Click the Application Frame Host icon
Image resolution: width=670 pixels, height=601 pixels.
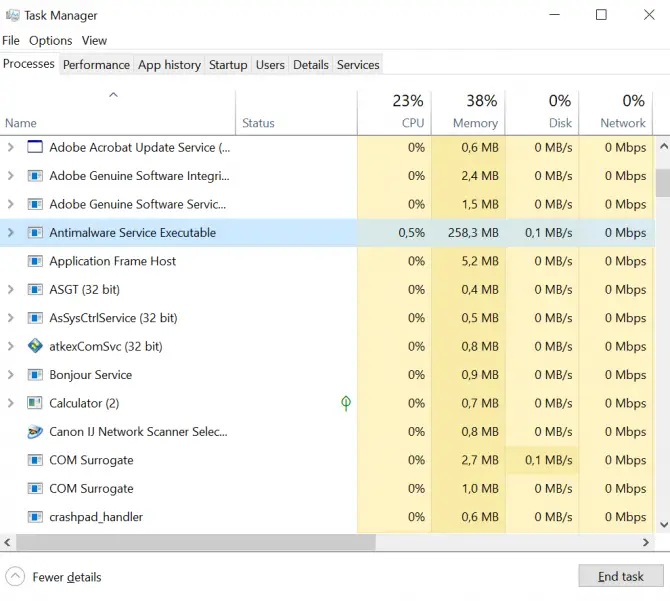(35, 261)
